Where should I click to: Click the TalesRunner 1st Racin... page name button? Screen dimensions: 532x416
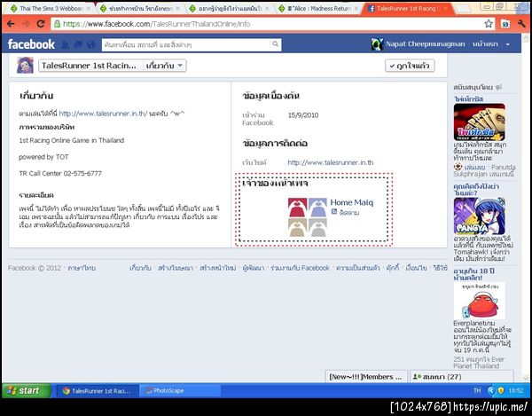[91, 66]
